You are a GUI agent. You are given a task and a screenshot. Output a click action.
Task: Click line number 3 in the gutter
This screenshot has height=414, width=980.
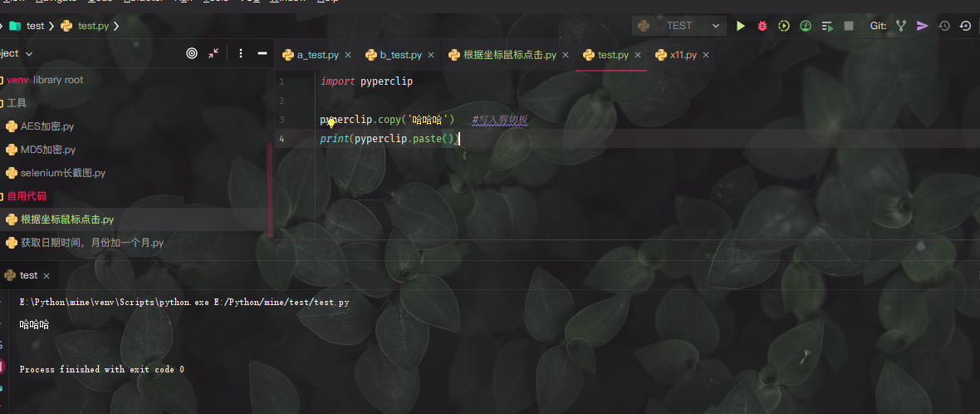(x=282, y=120)
